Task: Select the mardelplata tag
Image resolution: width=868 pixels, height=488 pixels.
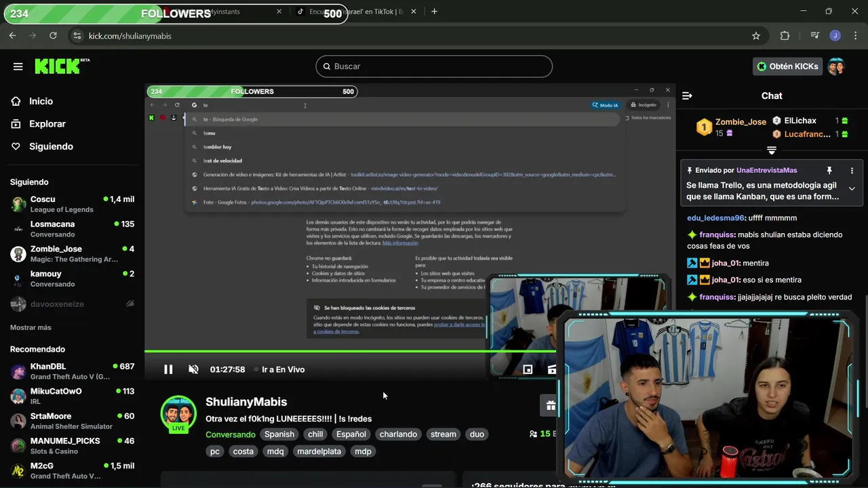Action: (319, 451)
